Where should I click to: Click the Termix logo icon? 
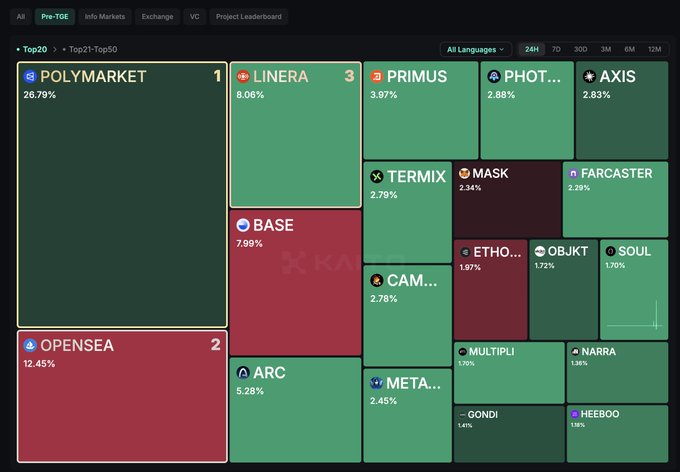click(376, 177)
